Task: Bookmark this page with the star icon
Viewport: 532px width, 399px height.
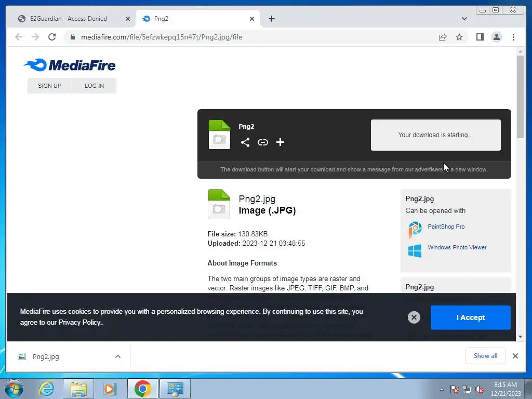Action: pyautogui.click(x=459, y=37)
